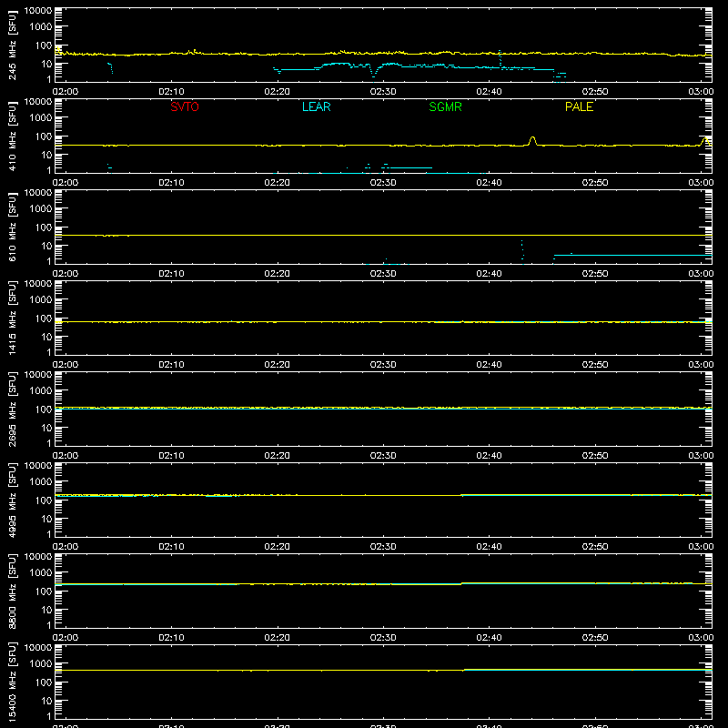Click the cyan dip near 02:29 in 245 MHz plot
This screenshot has width=728, height=728.
point(373,72)
